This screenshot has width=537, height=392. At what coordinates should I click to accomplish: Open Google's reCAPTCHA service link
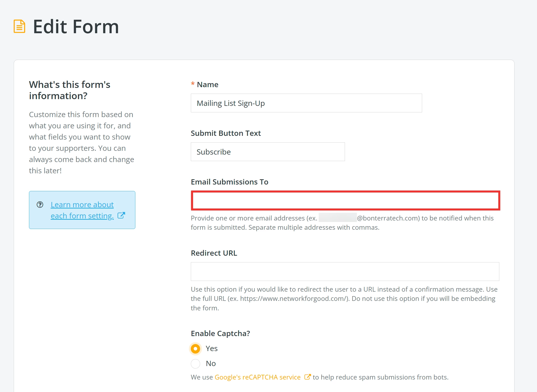[258, 377]
